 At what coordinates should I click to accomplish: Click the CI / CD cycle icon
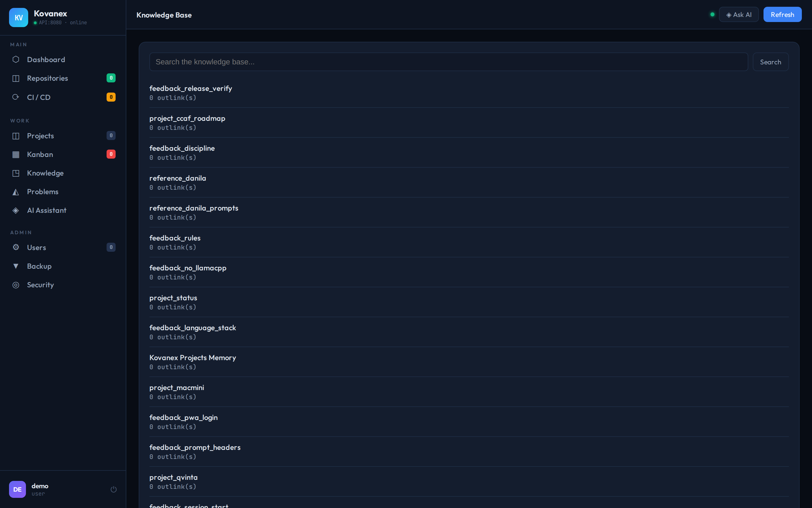tap(16, 97)
